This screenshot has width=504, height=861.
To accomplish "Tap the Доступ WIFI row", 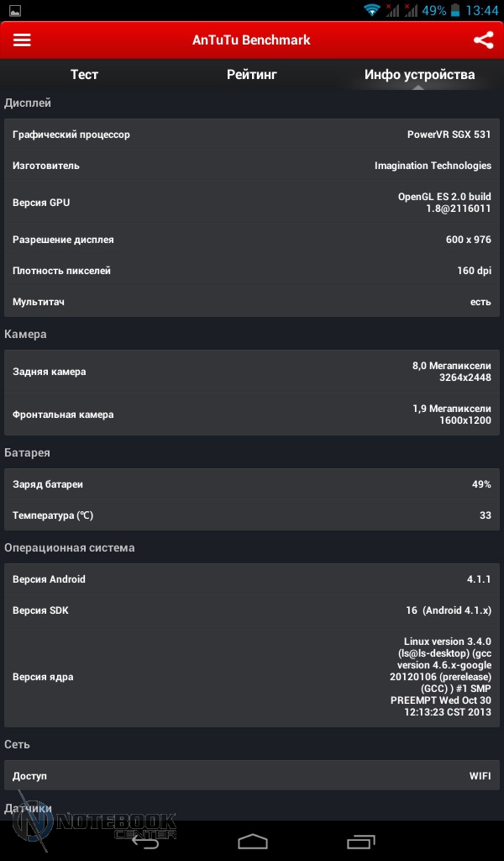I will [252, 776].
